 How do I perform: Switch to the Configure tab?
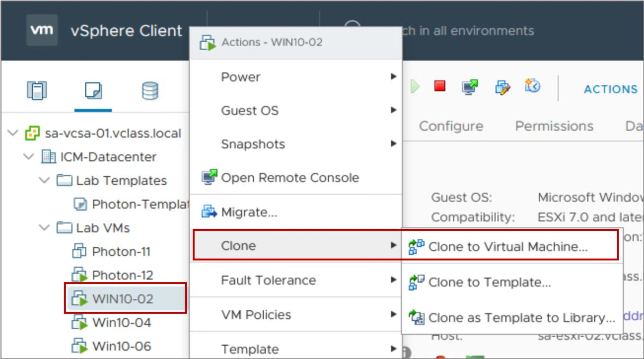click(x=451, y=126)
